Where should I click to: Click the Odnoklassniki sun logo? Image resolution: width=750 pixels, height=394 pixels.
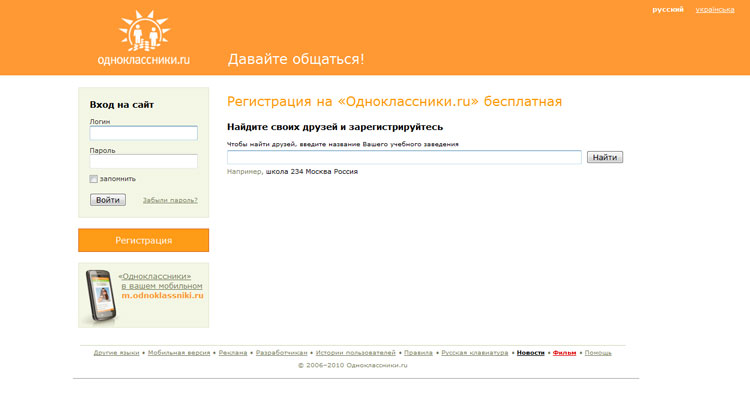(144, 31)
